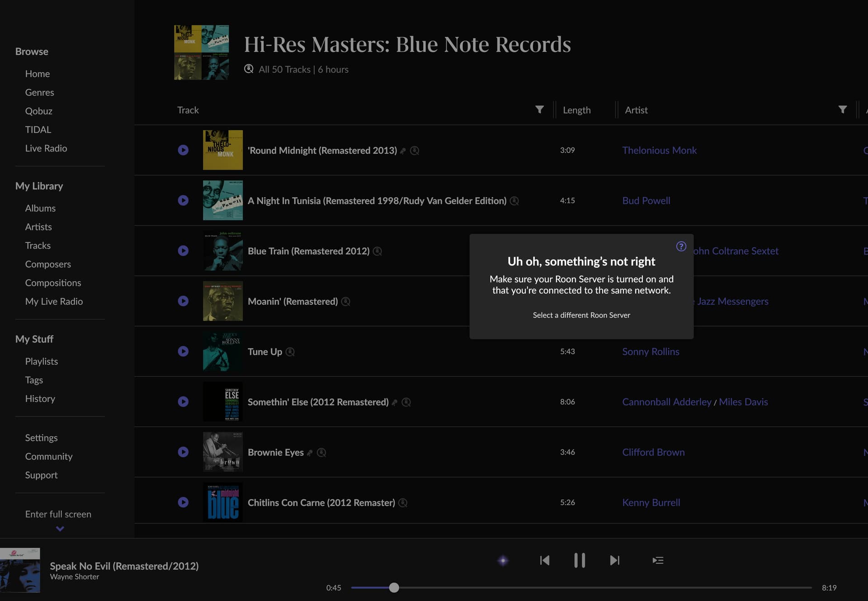Click Qobuz icon beside 'Round Midnight title
Viewport: 868px width, 601px height.
tap(415, 151)
